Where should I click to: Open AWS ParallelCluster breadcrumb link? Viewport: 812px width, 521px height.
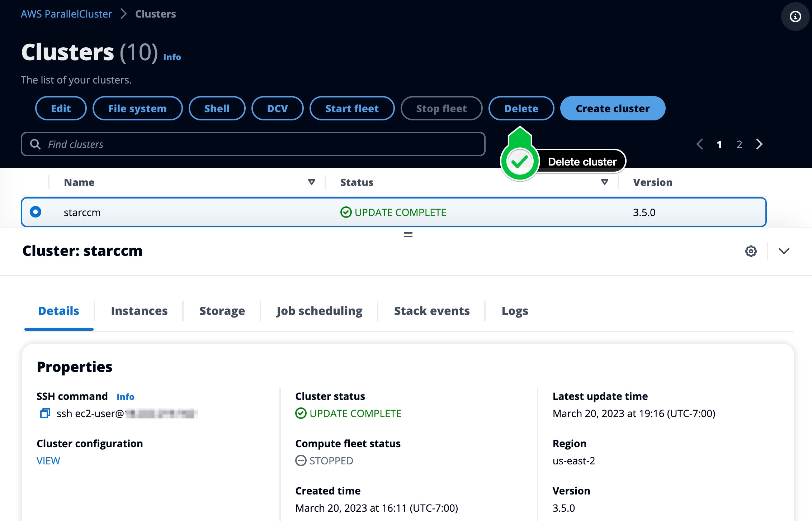point(66,14)
